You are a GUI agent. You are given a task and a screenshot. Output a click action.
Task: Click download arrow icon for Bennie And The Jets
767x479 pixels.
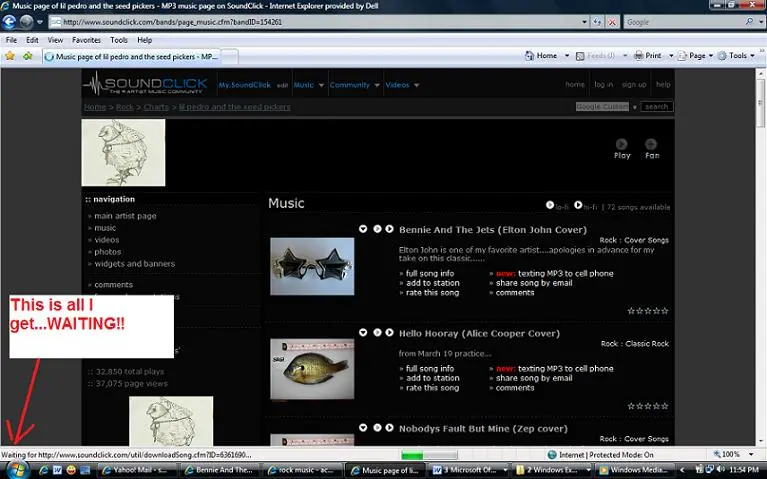click(363, 229)
